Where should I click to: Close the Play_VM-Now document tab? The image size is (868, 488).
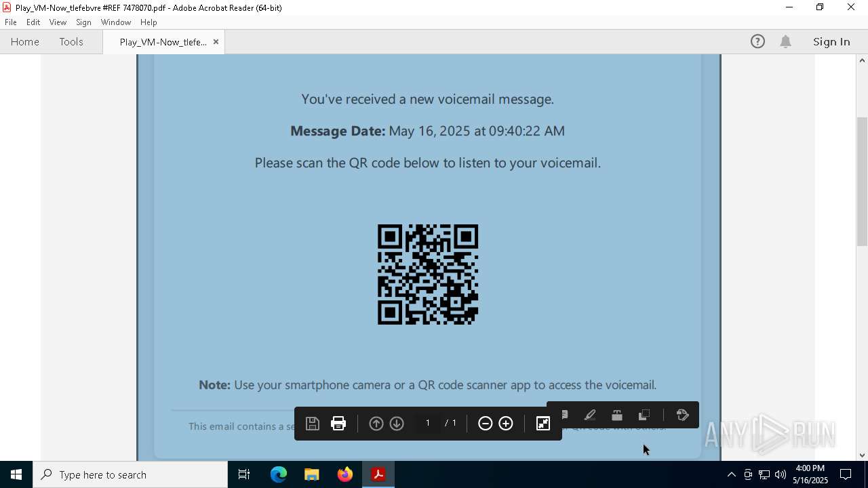click(216, 42)
